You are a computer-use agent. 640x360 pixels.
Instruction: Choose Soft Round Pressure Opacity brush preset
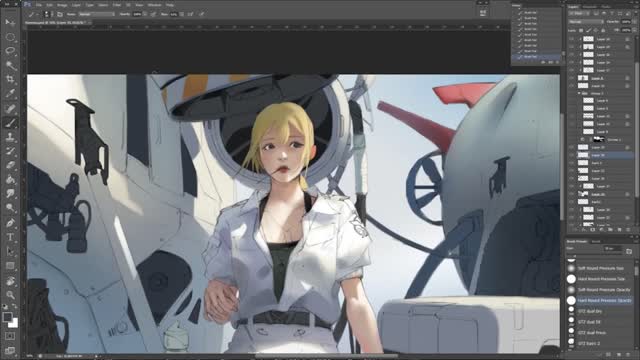pos(600,289)
